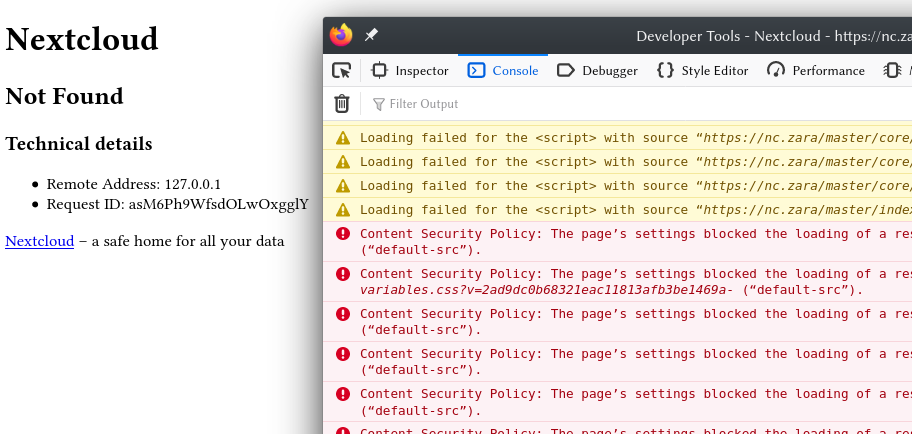
Task: Click the variables.css CSP error message
Action: coord(618,282)
